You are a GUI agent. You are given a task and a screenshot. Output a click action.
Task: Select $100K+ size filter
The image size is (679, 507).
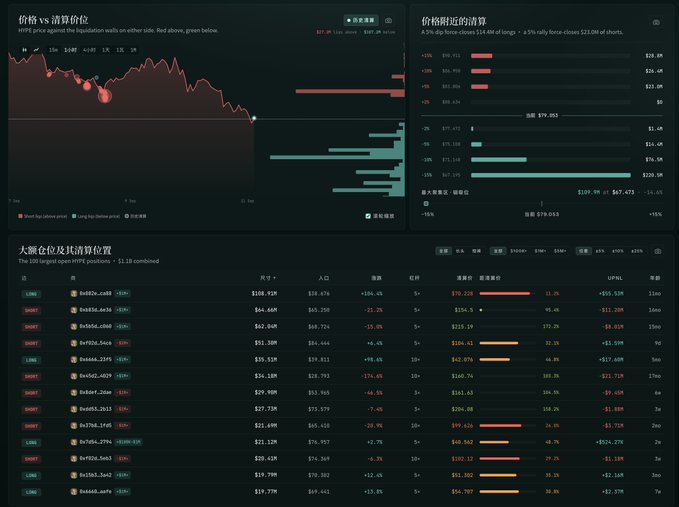(x=518, y=251)
